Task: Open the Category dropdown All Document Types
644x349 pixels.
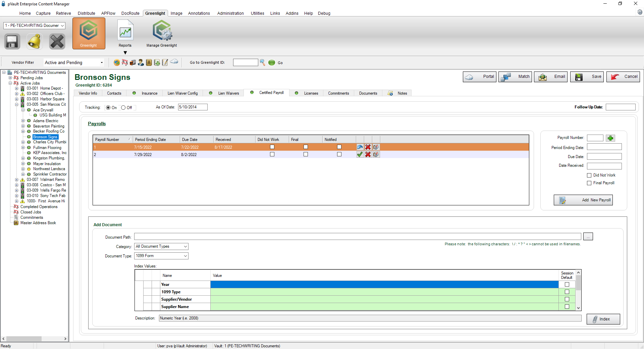Action: click(x=161, y=246)
